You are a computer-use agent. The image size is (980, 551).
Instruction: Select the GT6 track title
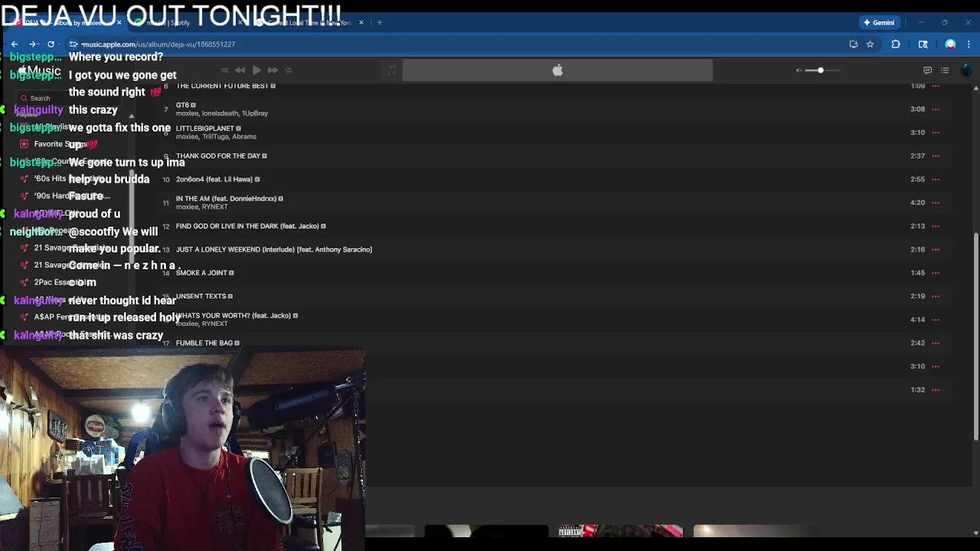pyautogui.click(x=182, y=105)
